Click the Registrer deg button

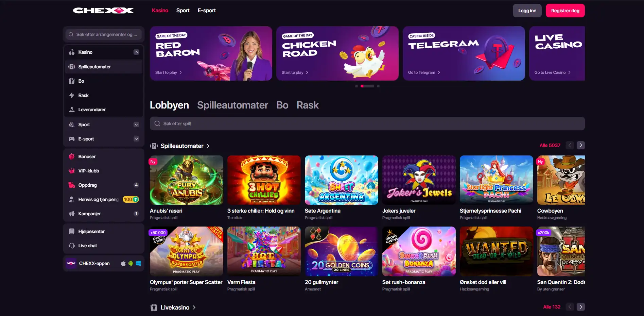pyautogui.click(x=565, y=11)
